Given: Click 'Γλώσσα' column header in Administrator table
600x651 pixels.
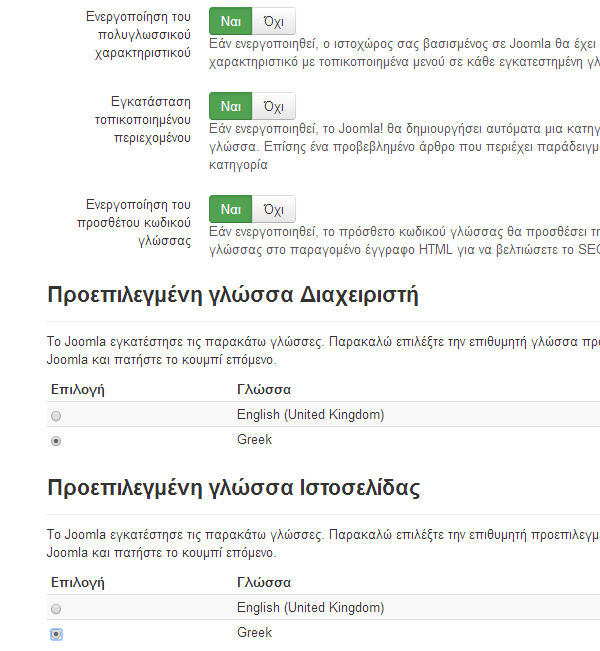Looking at the screenshot, I should [264, 389].
